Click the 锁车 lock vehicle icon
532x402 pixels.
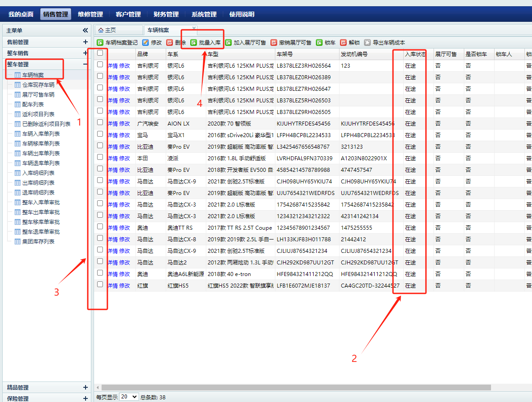[x=319, y=43]
